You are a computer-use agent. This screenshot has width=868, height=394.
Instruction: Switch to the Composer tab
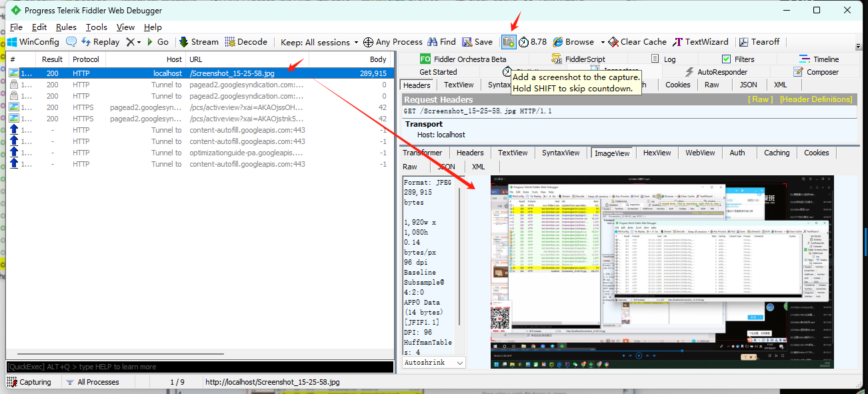coord(816,72)
